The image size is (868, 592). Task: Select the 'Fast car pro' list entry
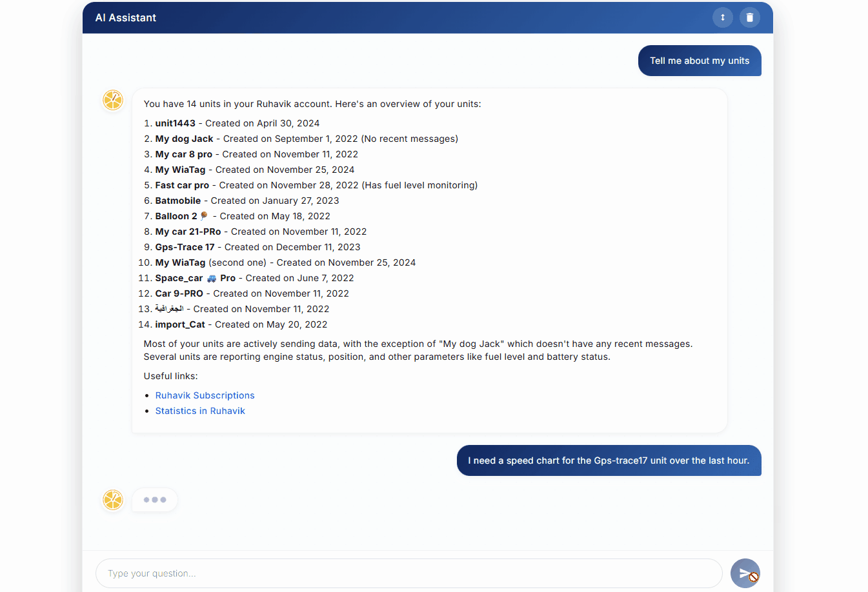tap(316, 185)
